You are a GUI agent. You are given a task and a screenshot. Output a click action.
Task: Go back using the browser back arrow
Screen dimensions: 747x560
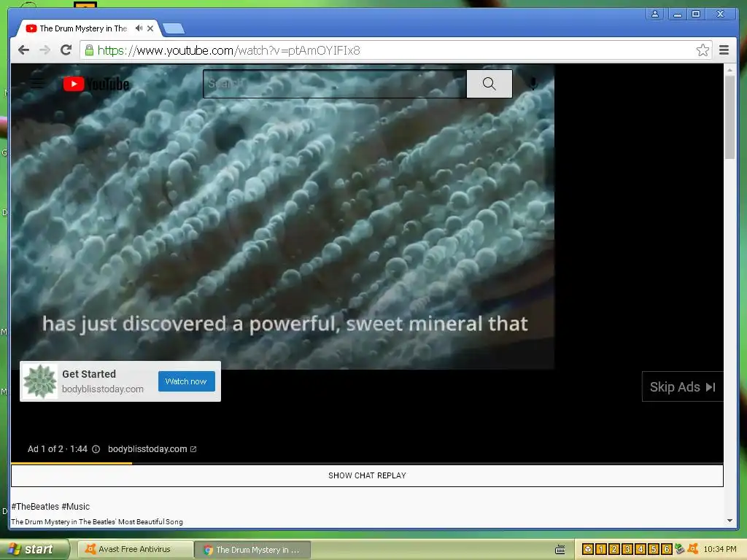(x=23, y=50)
